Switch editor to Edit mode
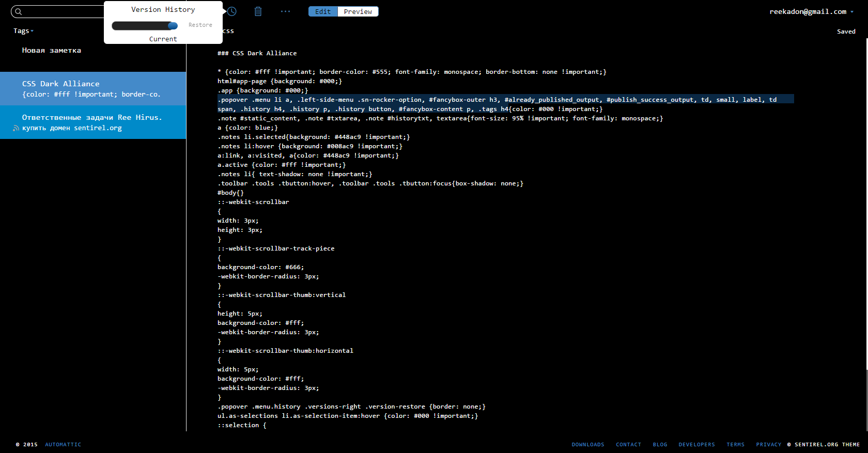868x453 pixels. tap(323, 11)
